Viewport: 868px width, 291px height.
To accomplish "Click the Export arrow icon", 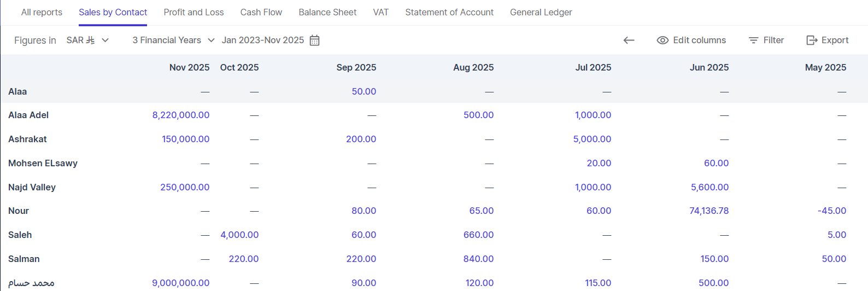I will (812, 40).
